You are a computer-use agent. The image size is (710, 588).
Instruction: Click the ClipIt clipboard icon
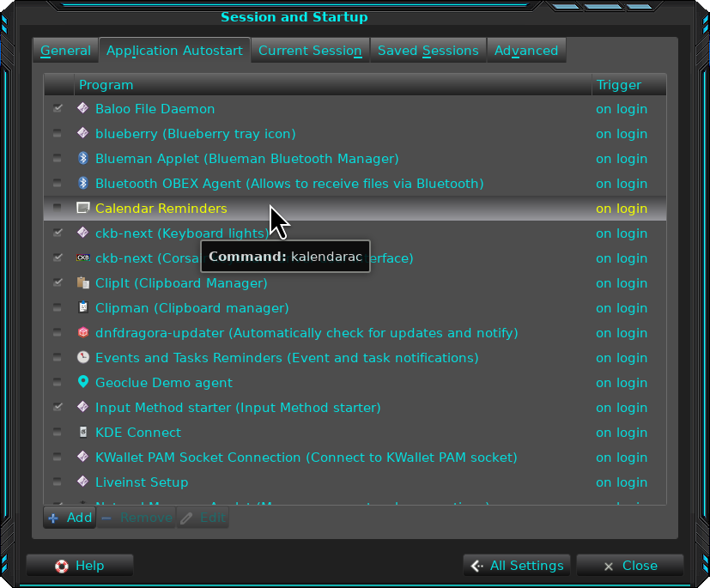click(83, 283)
